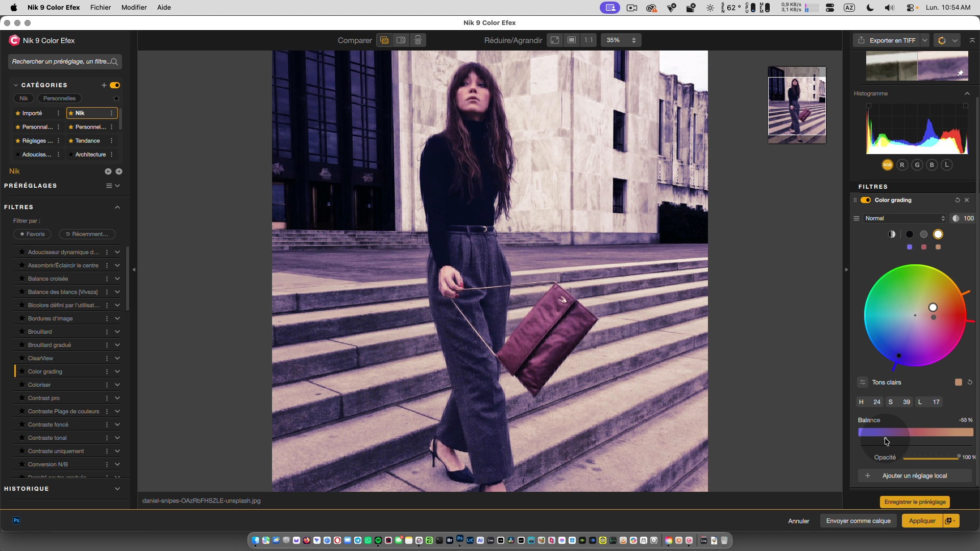
Task: Select the luminance L histogram button
Action: 947,165
